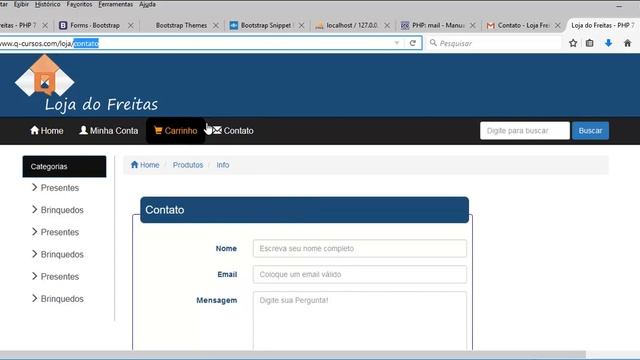Click the Minha Conta user icon

83,130
